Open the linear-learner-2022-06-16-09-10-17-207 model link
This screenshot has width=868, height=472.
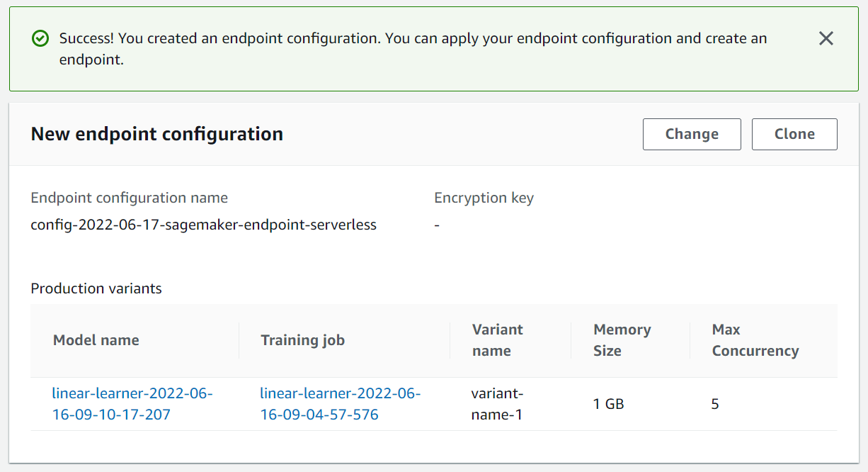132,404
